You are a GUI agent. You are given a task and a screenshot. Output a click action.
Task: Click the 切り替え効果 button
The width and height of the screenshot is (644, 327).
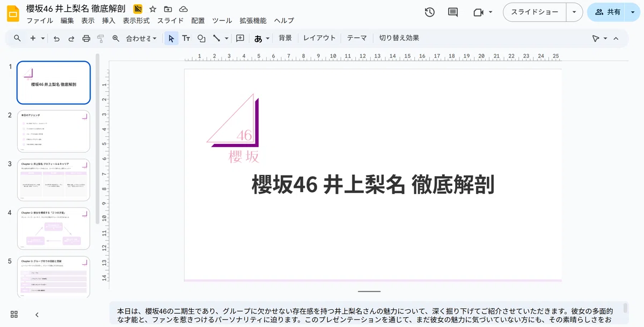399,38
